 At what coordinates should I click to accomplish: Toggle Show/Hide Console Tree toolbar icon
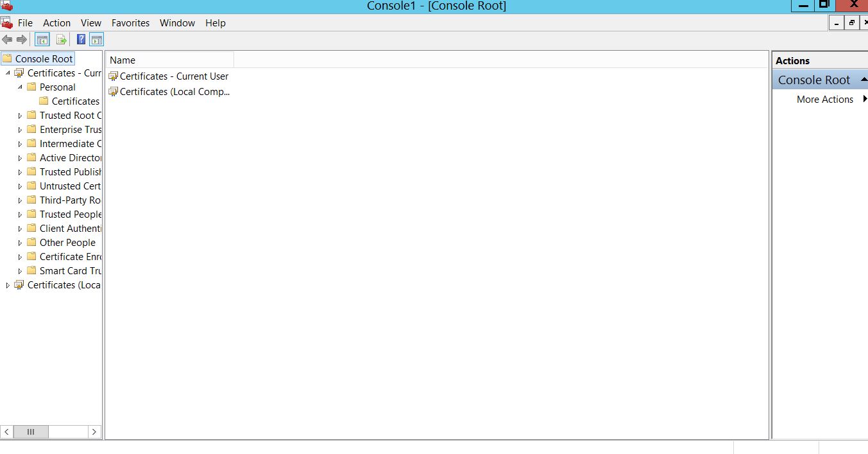(x=42, y=40)
